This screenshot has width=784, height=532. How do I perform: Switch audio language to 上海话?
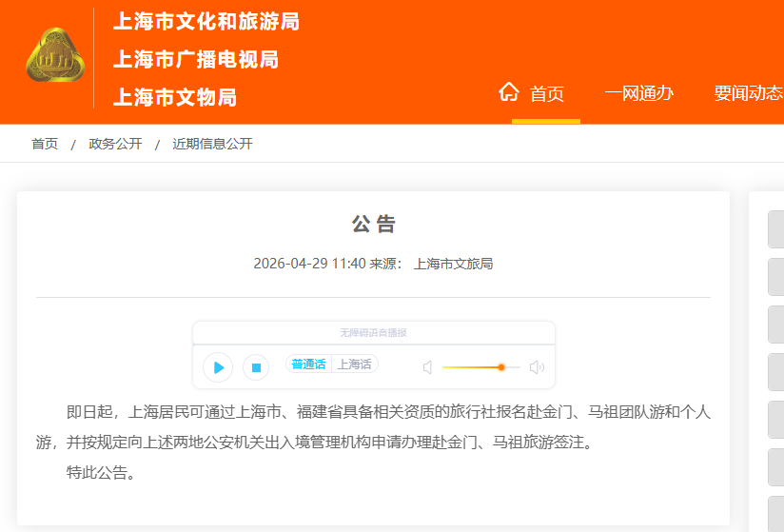[355, 365]
